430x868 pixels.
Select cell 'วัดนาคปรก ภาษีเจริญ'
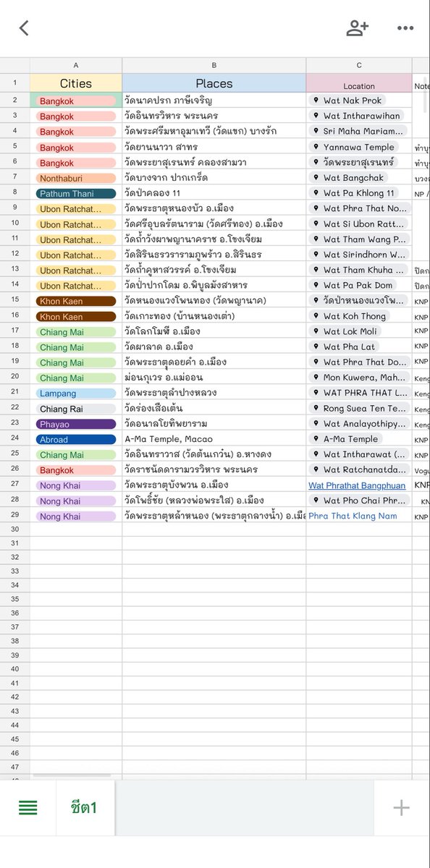tap(214, 101)
